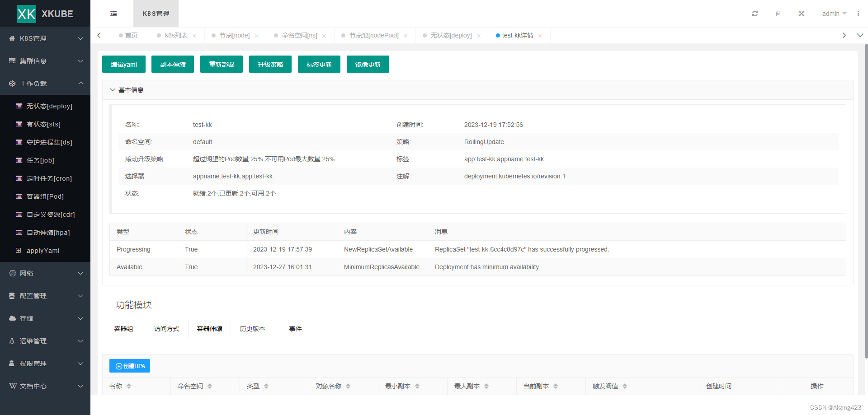The height and width of the screenshot is (415, 868).
Task: Close the test-kk详情 tab
Action: coord(540,36)
